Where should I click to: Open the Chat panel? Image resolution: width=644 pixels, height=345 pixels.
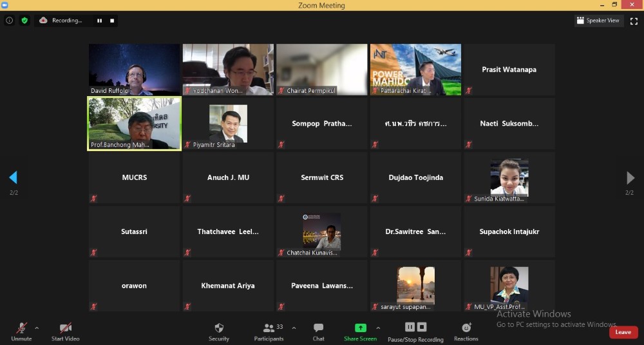coord(318,328)
